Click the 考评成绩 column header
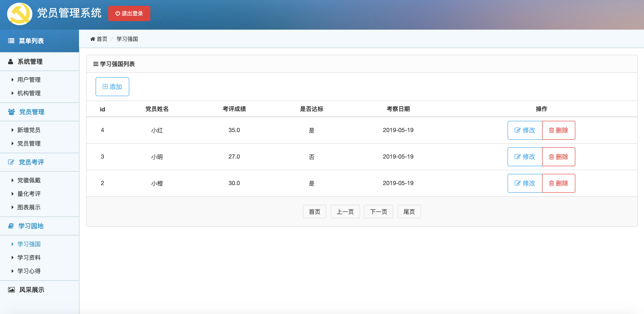This screenshot has height=314, width=644. click(234, 109)
